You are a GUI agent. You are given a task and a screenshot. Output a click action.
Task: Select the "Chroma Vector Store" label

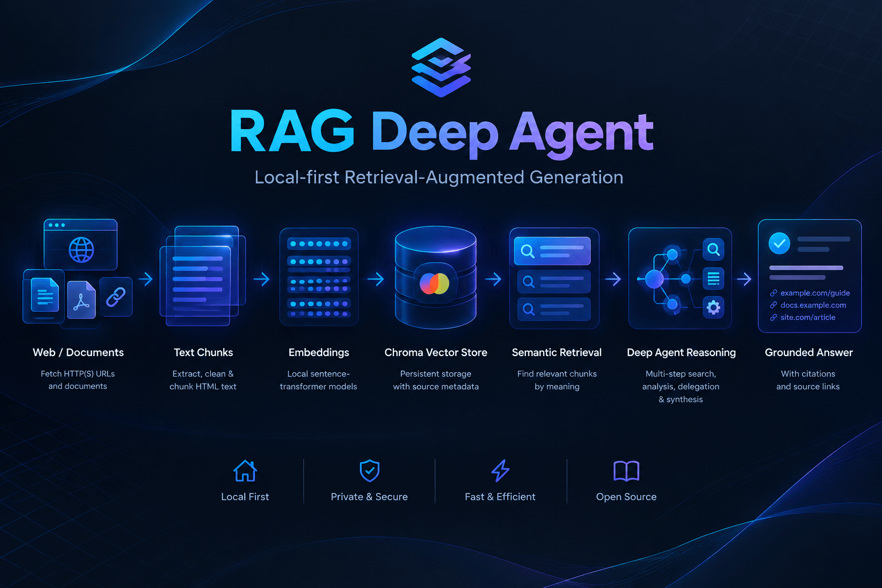pyautogui.click(x=436, y=353)
